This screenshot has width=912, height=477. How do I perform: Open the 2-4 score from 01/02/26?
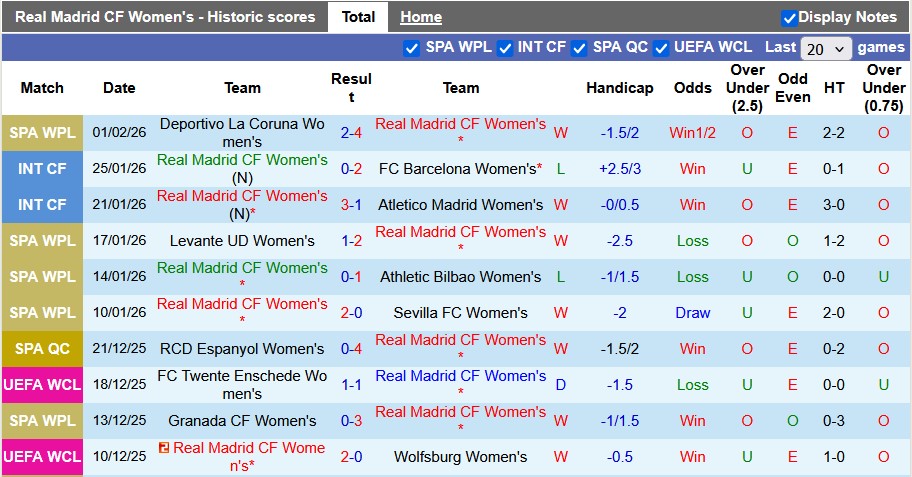(x=351, y=133)
